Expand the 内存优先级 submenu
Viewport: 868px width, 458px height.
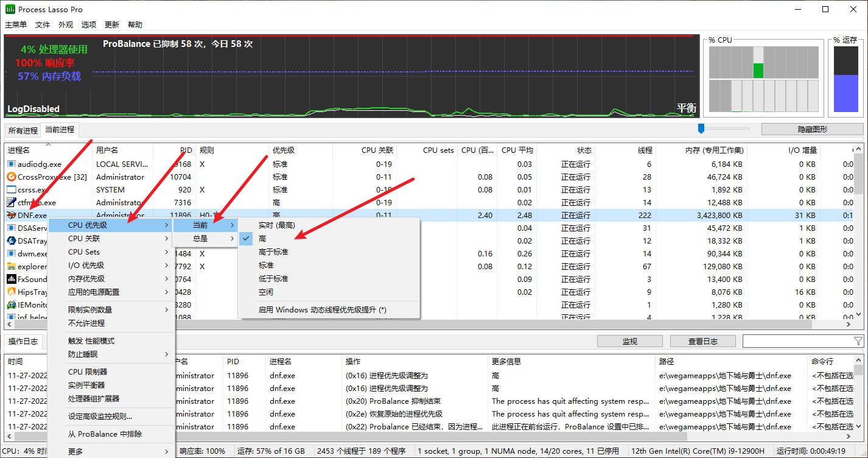[x=111, y=279]
